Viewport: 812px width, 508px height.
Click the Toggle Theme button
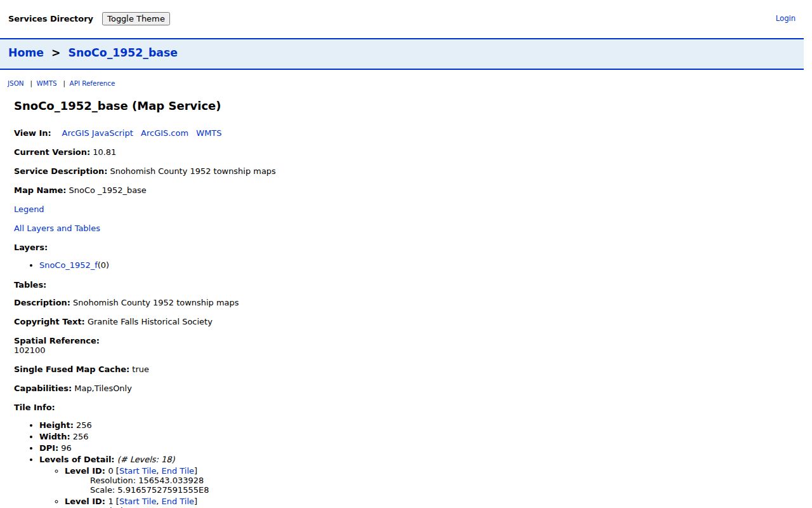136,19
